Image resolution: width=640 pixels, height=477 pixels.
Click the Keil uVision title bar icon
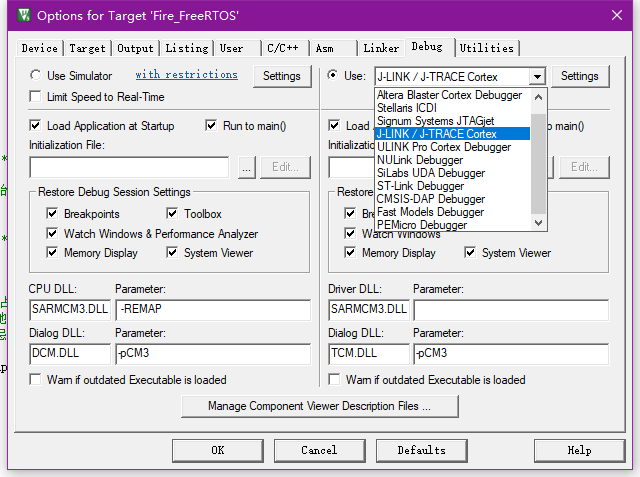coord(24,16)
